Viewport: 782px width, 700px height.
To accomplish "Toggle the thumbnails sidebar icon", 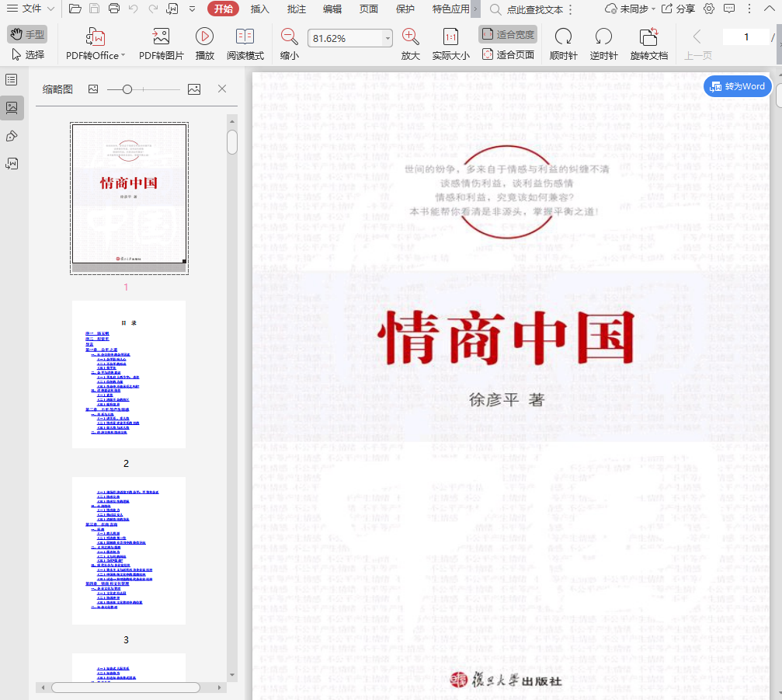I will (x=12, y=108).
